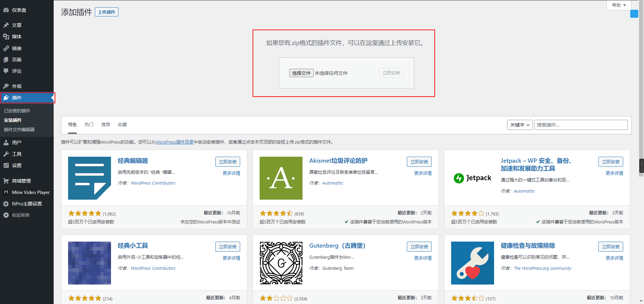
Task: Expand the Help dropdown tab
Action: pos(619,5)
